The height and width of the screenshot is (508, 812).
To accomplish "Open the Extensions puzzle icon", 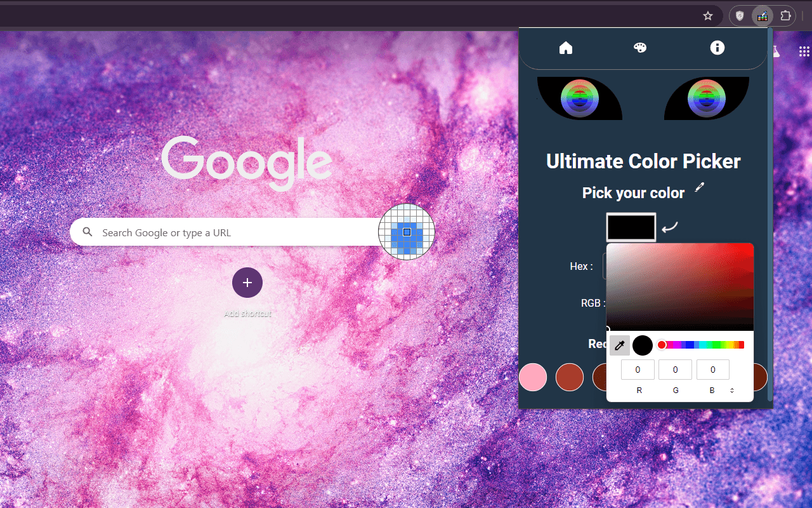I will coord(785,16).
